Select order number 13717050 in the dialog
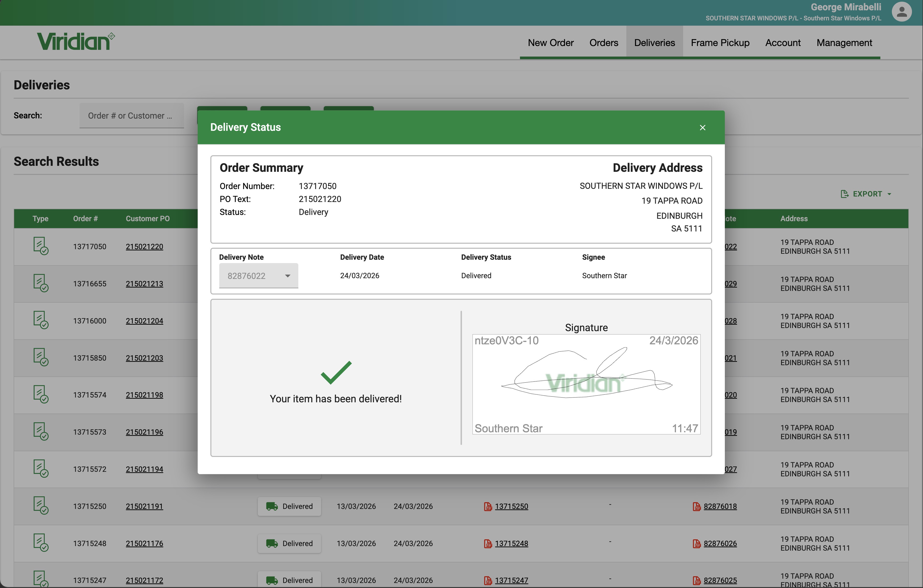The width and height of the screenshot is (923, 588). coord(317,186)
